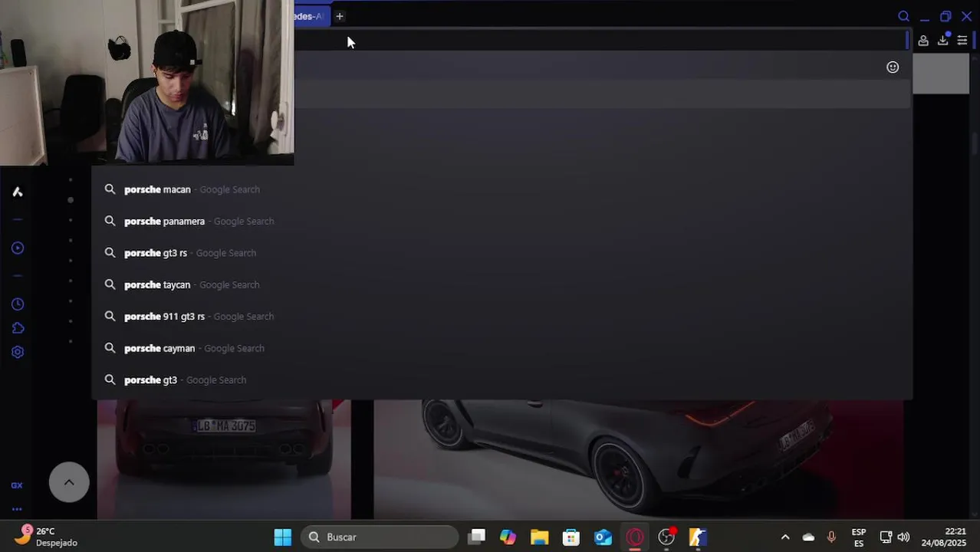Open the sidebar three-dots menu
This screenshot has width=980, height=552.
(17, 509)
